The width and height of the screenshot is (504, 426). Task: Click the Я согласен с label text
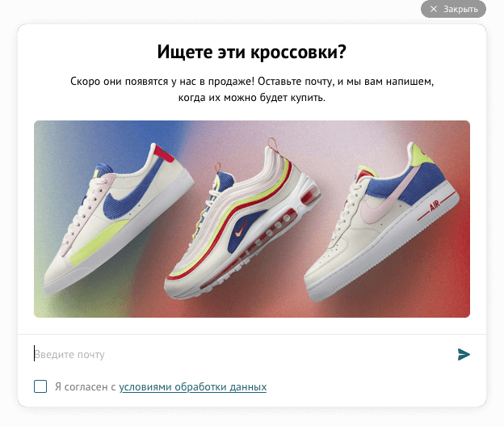(85, 386)
